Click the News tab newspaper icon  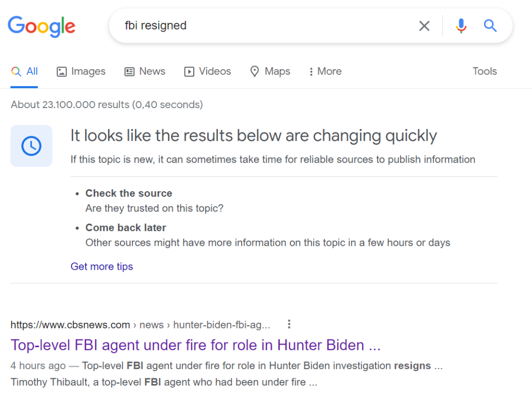click(x=129, y=72)
